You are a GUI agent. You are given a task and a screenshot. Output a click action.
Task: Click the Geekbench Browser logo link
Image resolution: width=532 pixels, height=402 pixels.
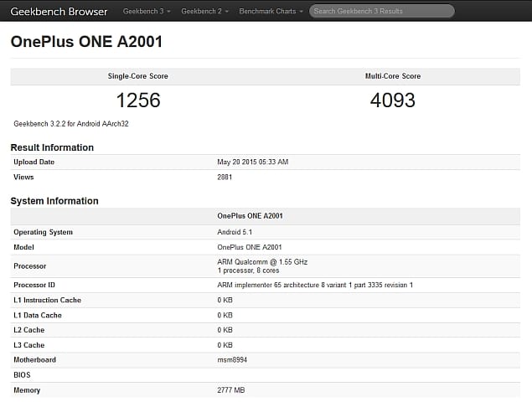(x=59, y=12)
